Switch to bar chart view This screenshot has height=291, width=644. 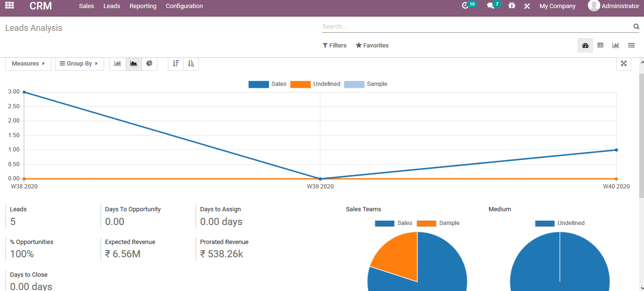pos(117,64)
